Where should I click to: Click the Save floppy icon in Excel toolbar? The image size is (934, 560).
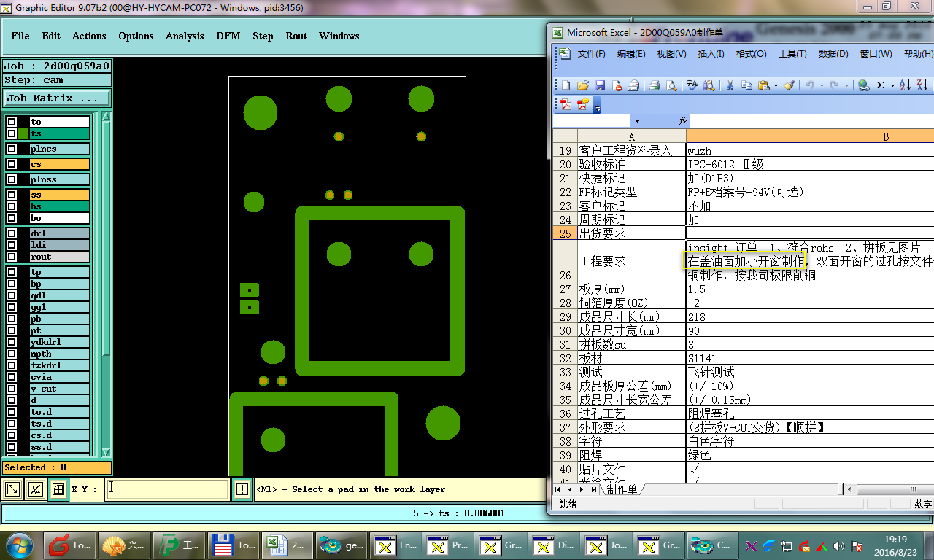(x=600, y=85)
